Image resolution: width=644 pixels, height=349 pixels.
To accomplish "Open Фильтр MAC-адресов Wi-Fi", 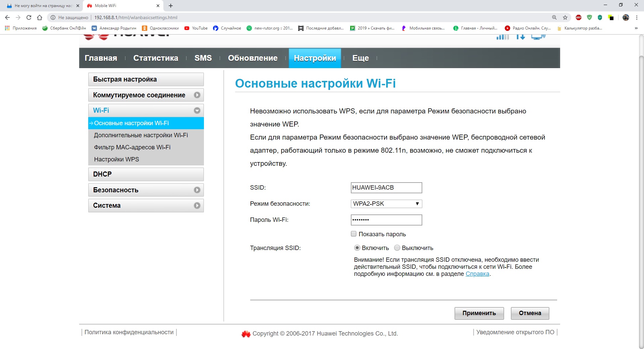I will (132, 147).
